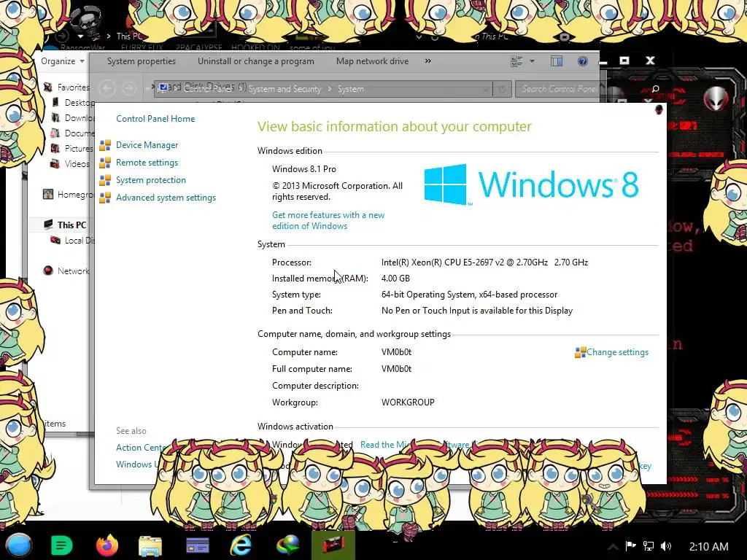Click Uninstall or change a program
This screenshot has height=560, width=747.
[x=256, y=61]
